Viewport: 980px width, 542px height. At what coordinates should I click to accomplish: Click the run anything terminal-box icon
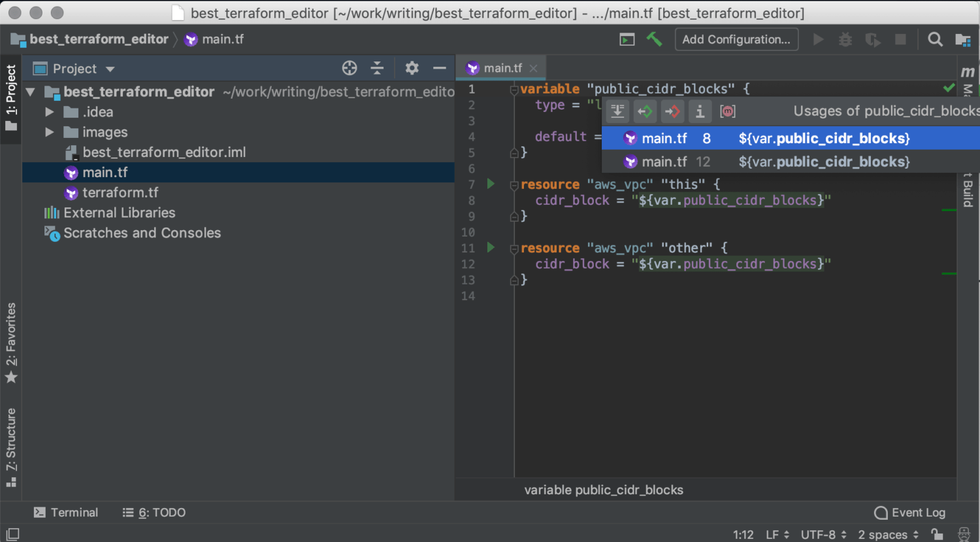coord(627,40)
